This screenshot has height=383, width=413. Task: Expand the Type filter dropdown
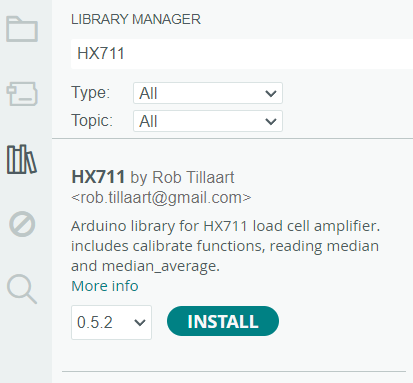tap(208, 93)
